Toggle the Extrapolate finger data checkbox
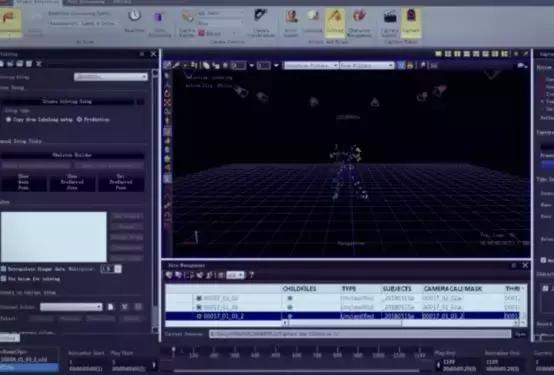 coord(4,269)
